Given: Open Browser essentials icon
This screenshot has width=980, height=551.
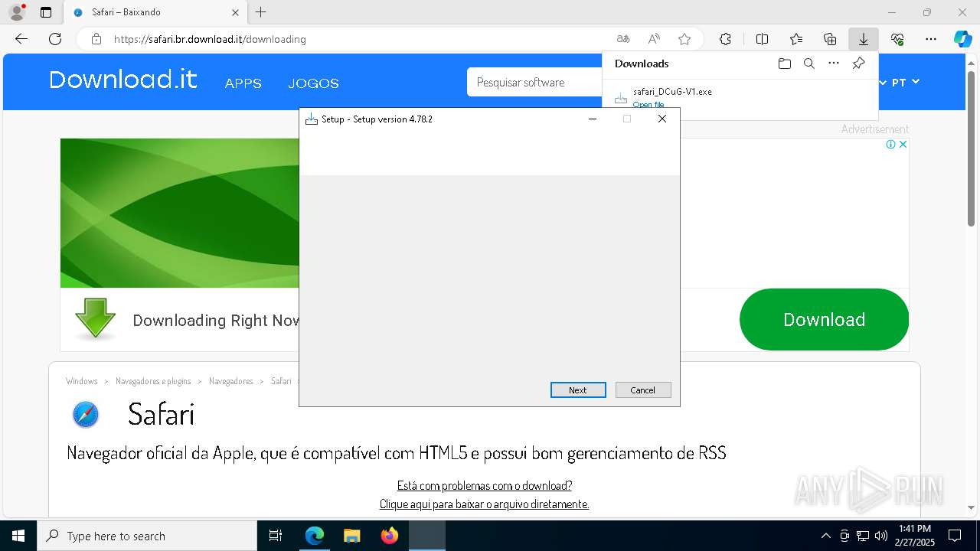Looking at the screenshot, I should 897,39.
